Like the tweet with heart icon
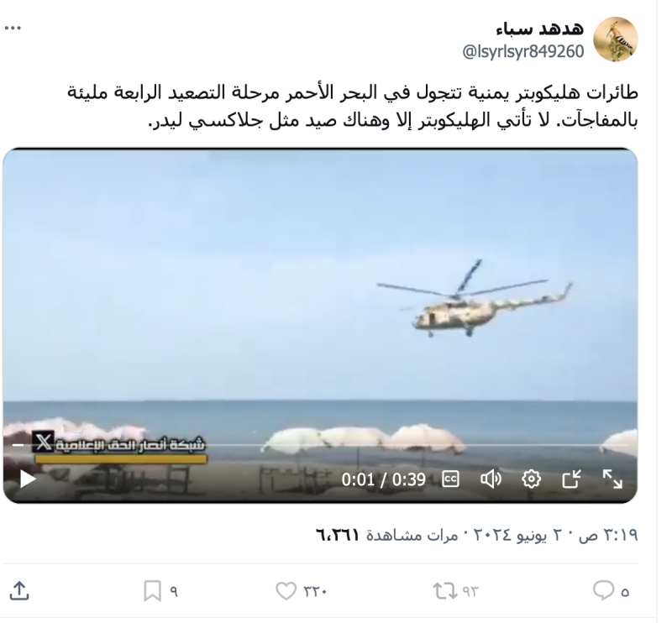 (286, 590)
